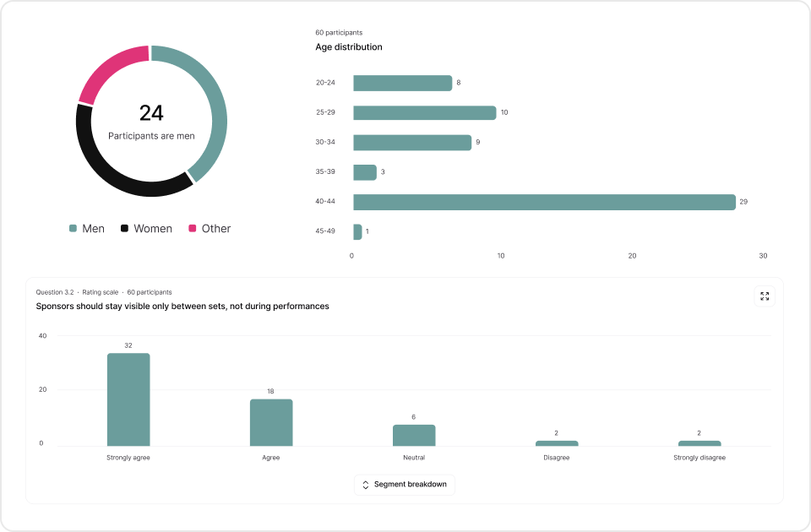
Task: Click the Neutral bar in rating chart
Action: pos(414,436)
